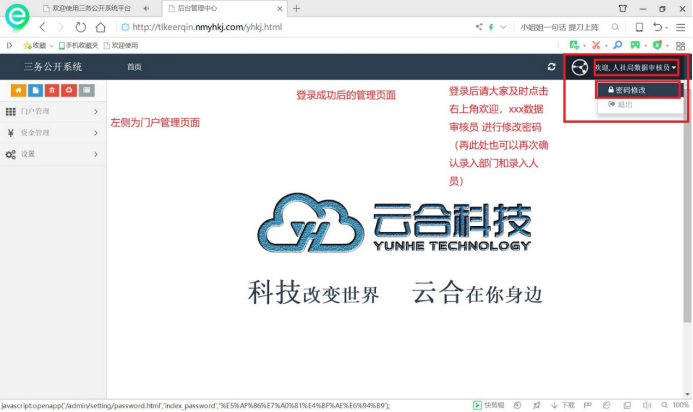Click the tab mute speaker icon

click(x=146, y=8)
